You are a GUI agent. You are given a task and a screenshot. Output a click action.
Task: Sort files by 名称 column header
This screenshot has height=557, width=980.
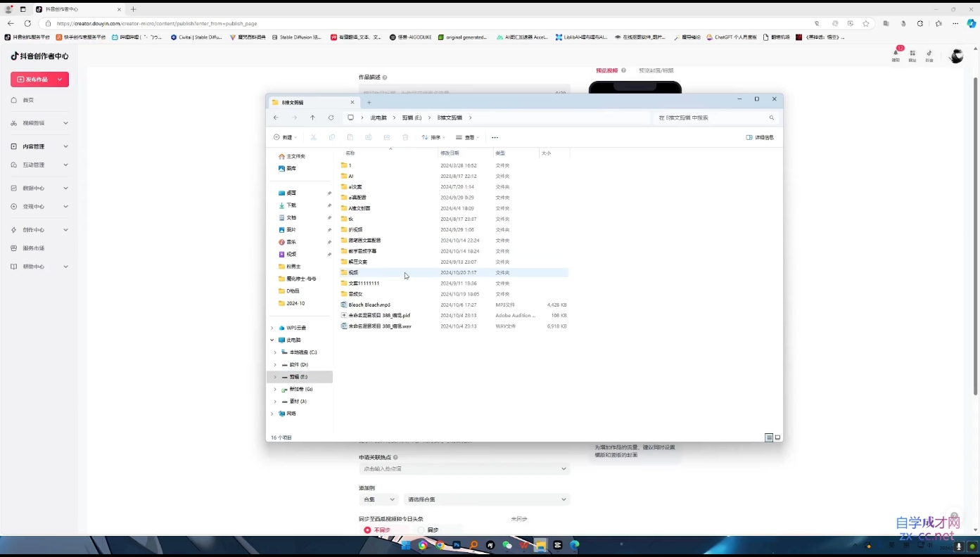click(x=350, y=153)
